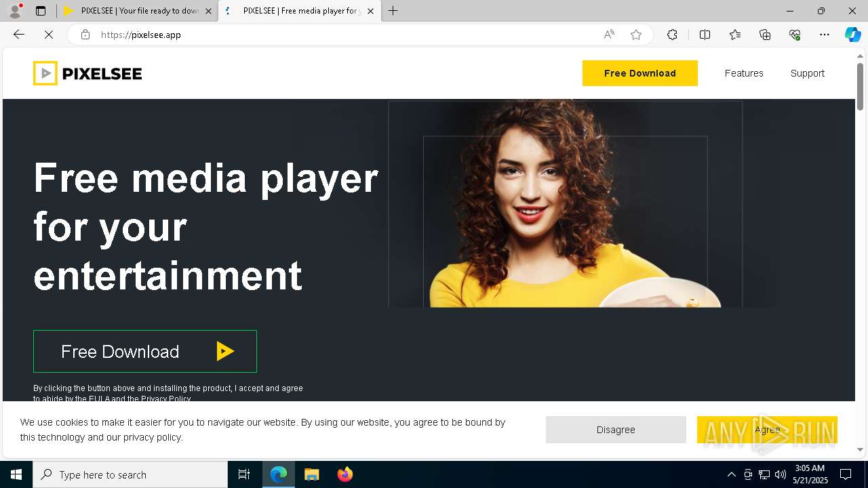868x488 pixels.
Task: View site information lock icon
Action: tap(85, 35)
